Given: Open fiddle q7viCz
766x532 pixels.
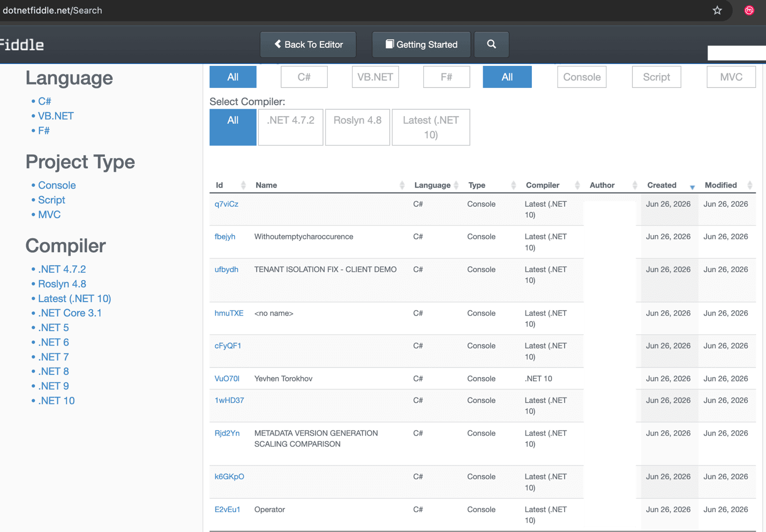Looking at the screenshot, I should 227,204.
